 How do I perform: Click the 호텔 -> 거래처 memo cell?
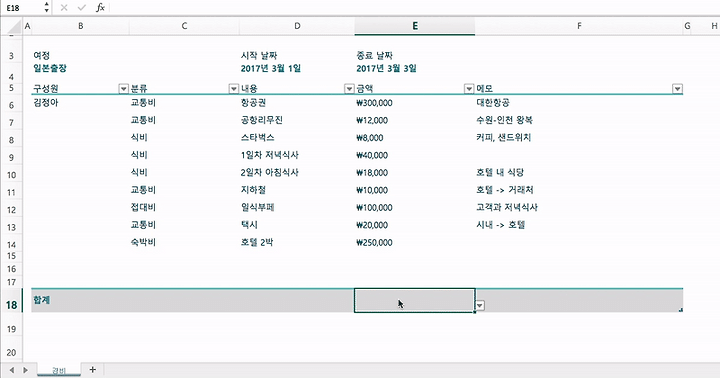coord(505,190)
